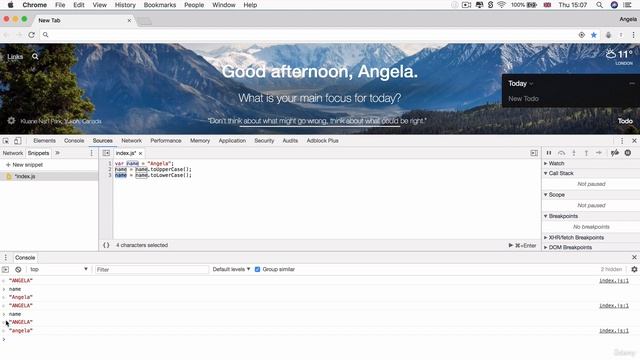This screenshot has width=640, height=360.
Task: Pause script execution in debugger
Action: (549, 153)
